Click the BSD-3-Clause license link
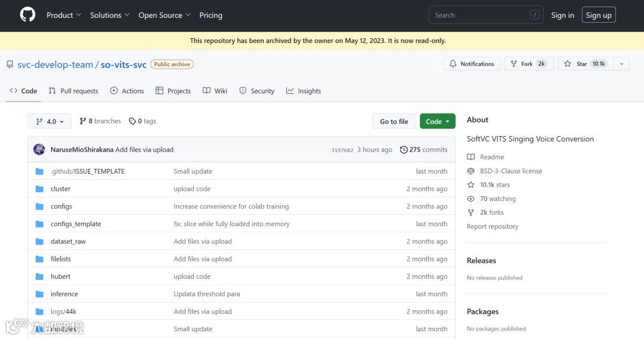The image size is (644, 339). (x=511, y=171)
